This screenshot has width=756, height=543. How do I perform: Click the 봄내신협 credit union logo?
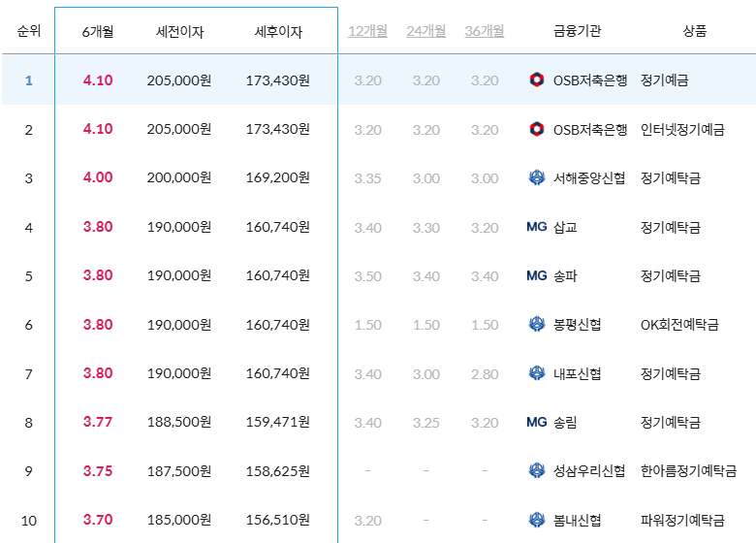click(x=537, y=520)
